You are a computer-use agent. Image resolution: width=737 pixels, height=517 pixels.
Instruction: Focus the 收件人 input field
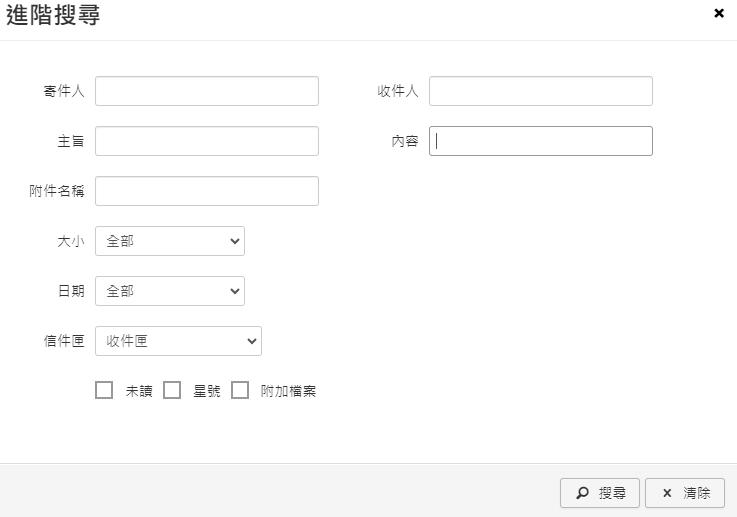541,91
